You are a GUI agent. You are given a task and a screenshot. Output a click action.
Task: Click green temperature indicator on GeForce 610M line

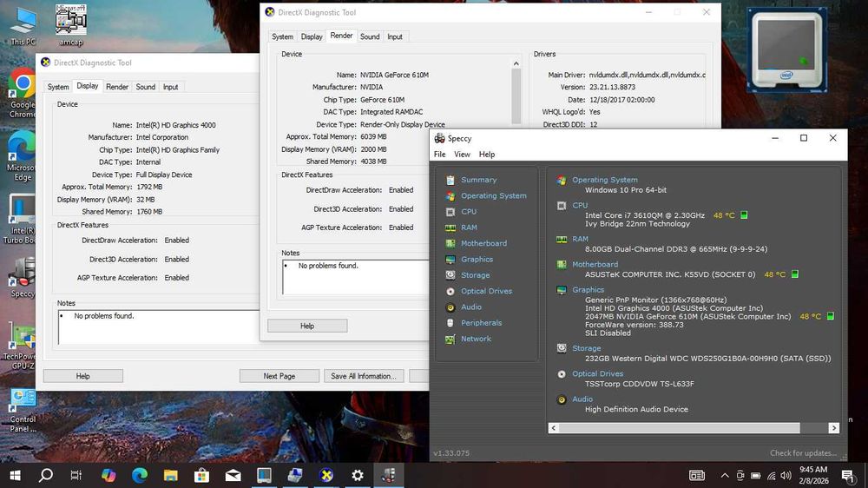831,316
